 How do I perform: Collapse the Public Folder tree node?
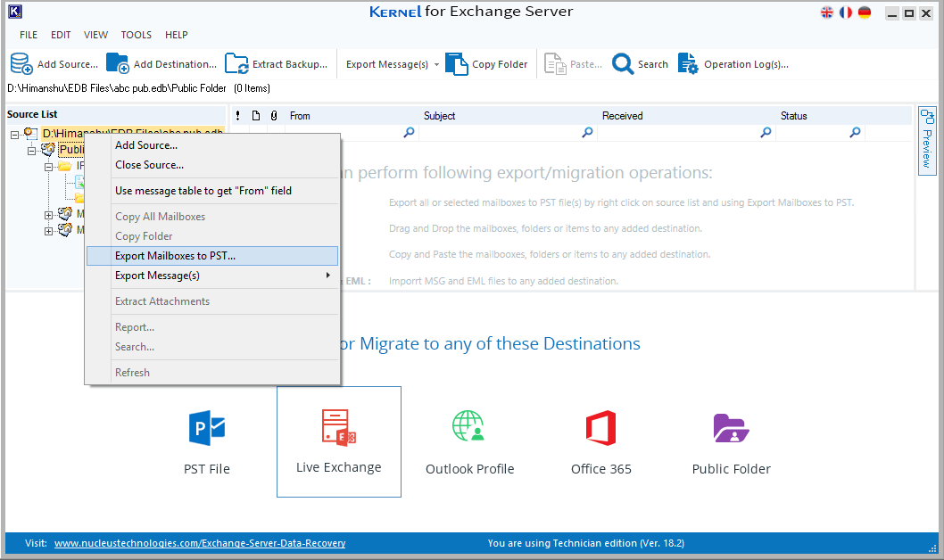pyautogui.click(x=31, y=151)
